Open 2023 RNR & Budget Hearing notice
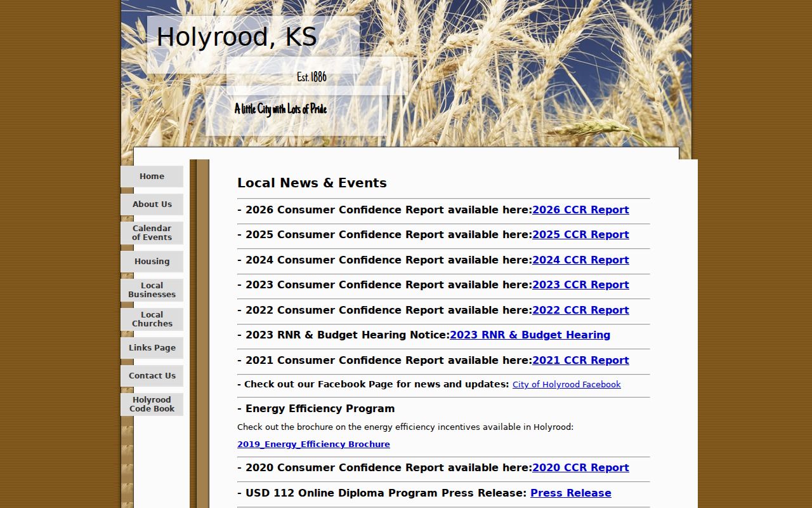Screen dimensions: 812x508 click(530, 335)
